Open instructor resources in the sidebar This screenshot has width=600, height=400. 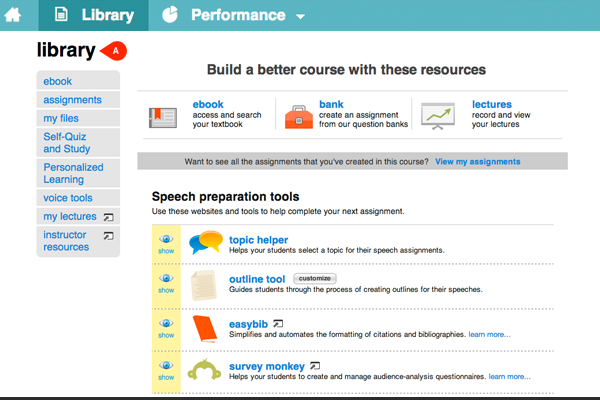[66, 241]
